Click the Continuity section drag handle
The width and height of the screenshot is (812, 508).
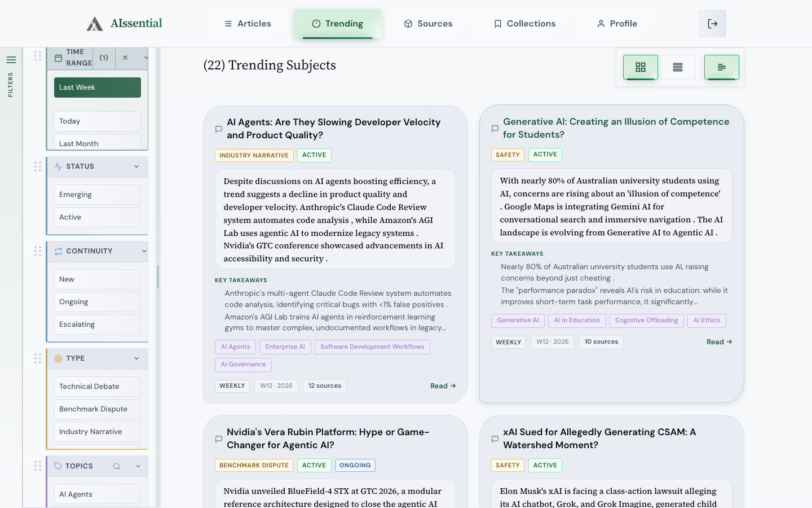38,251
